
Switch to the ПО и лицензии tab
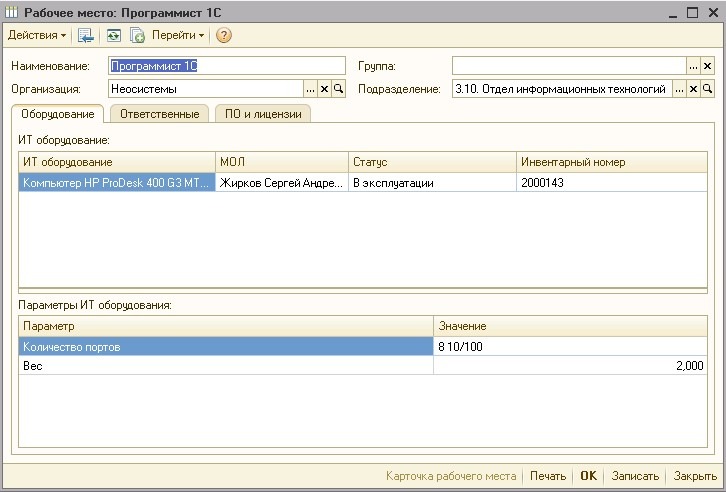[263, 114]
